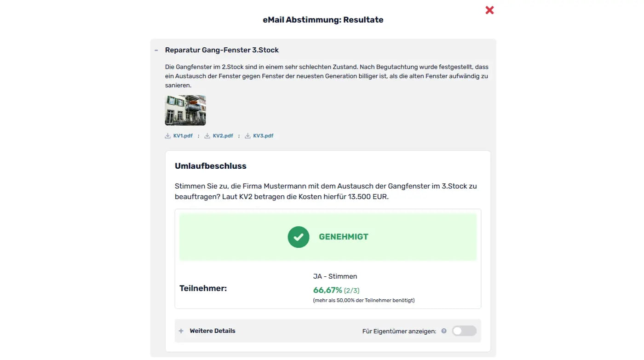The height and width of the screenshot is (360, 644).
Task: Click the KV3.pdf download icon
Action: (x=247, y=136)
